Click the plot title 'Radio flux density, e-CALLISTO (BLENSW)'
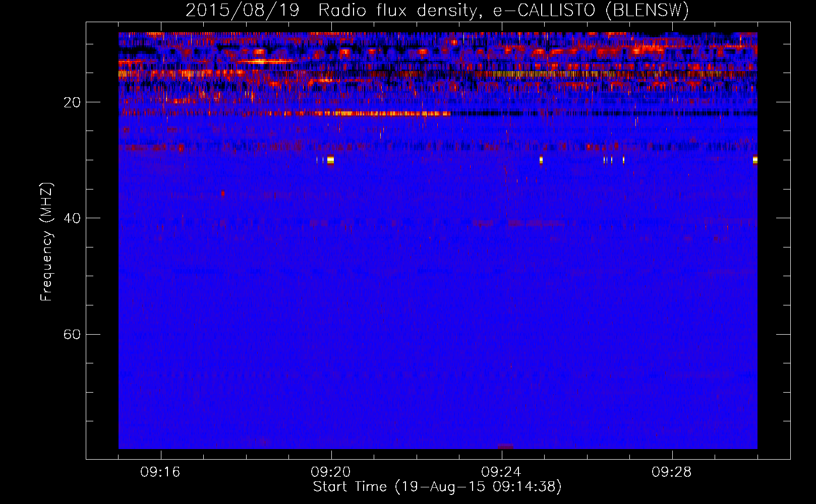 click(503, 11)
